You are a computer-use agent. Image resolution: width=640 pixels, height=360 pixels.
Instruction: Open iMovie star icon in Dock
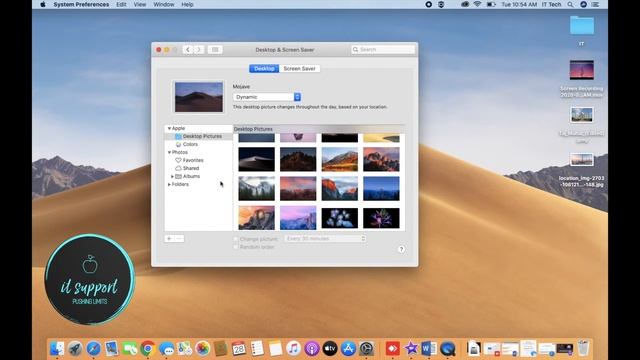pos(411,349)
